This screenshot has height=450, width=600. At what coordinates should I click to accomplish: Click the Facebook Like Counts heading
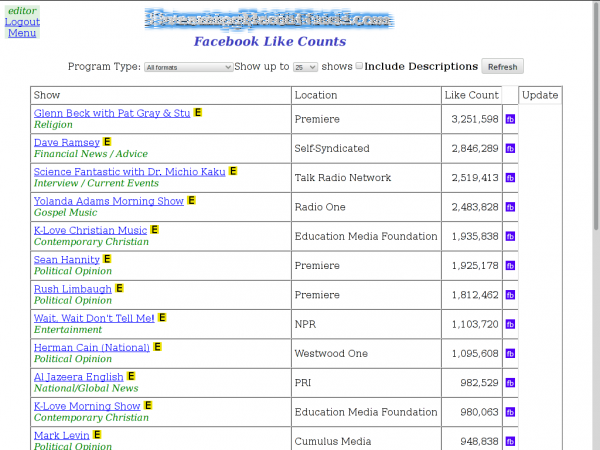click(x=270, y=41)
